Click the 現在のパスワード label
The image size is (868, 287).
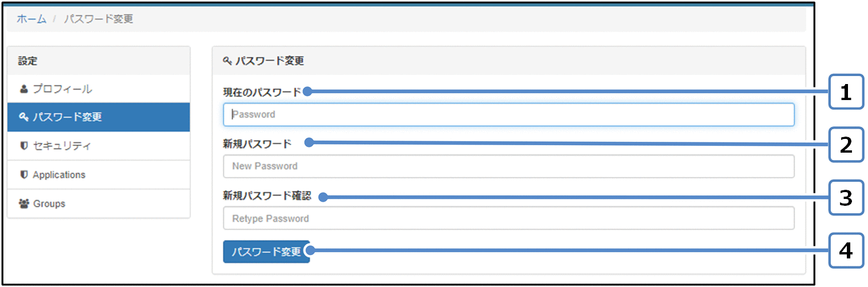(x=262, y=91)
